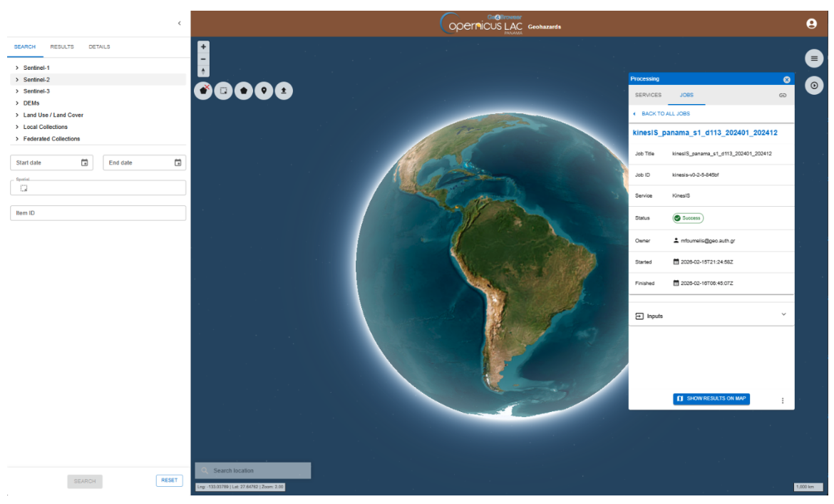
Task: Open the processing play button panel
Action: coord(814,86)
